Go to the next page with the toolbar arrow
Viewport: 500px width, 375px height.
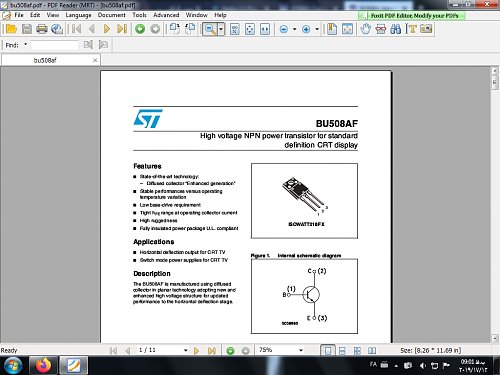(x=107, y=29)
